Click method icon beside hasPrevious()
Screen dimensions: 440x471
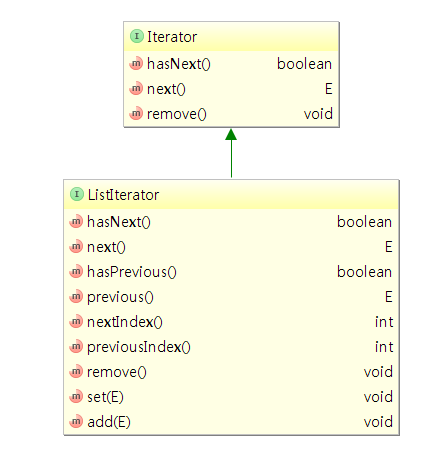(x=76, y=272)
